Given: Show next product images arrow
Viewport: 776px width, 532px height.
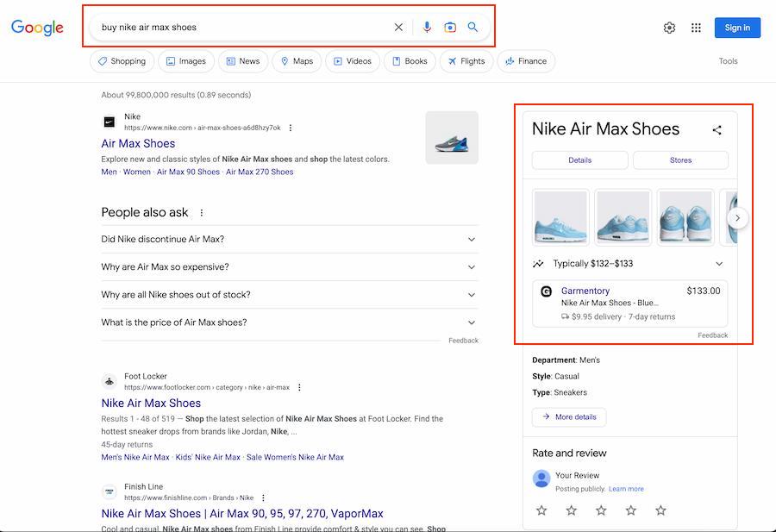Looking at the screenshot, I should pos(737,218).
